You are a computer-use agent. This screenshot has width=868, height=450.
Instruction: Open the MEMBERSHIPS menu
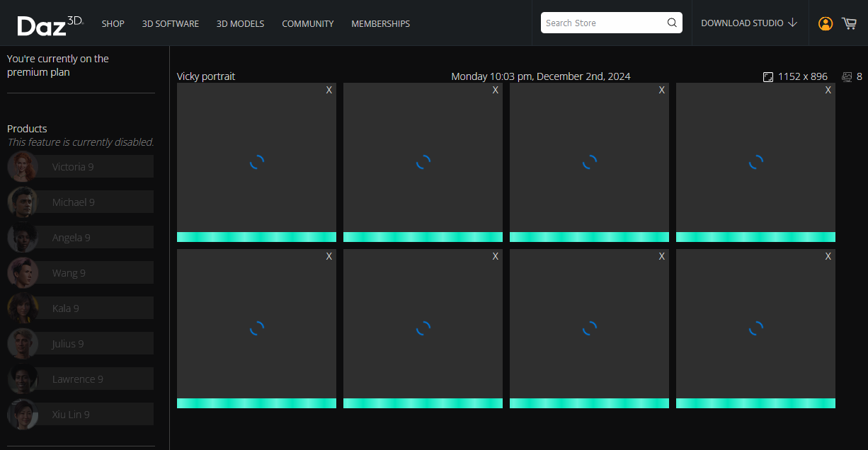[x=380, y=23]
